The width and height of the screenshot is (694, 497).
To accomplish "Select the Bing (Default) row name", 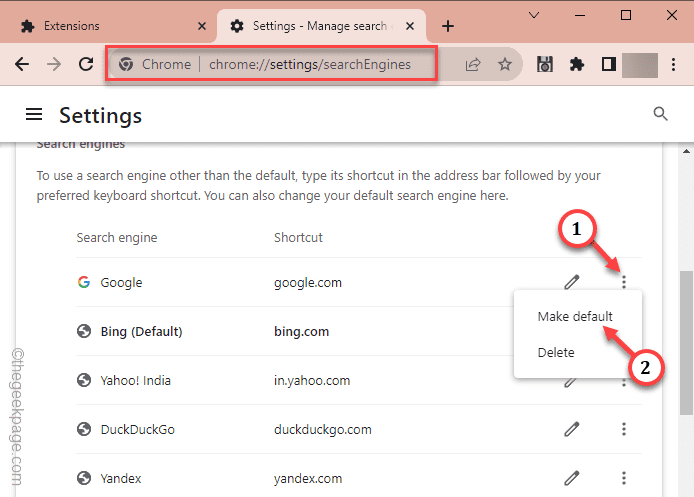I will point(141,331).
